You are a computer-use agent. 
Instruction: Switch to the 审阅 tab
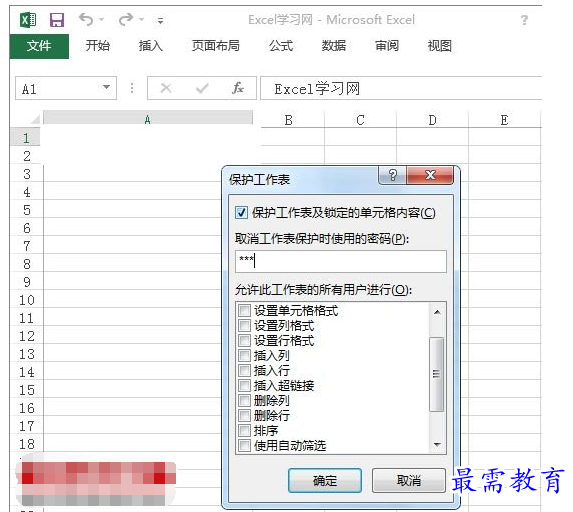click(x=387, y=46)
